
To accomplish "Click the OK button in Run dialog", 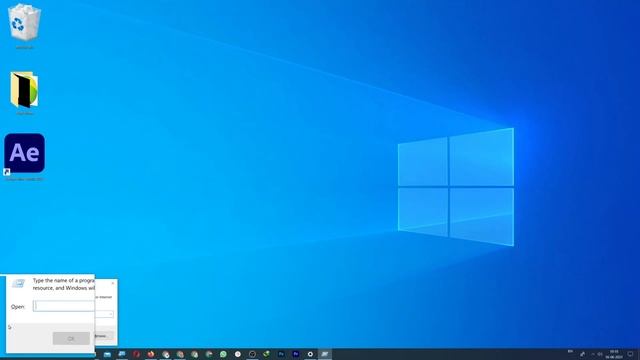I will tap(71, 338).
